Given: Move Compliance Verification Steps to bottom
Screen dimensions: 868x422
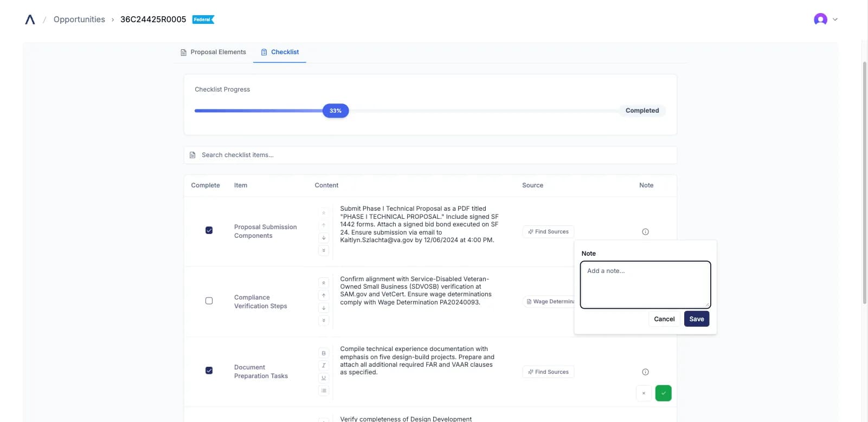Looking at the screenshot, I should pos(324,320).
